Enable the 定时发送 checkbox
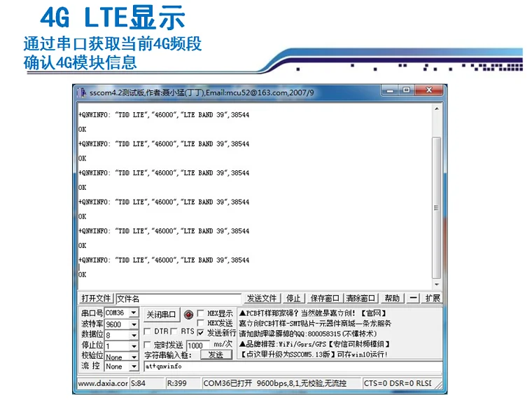This screenshot has height=405, width=532. coord(147,345)
